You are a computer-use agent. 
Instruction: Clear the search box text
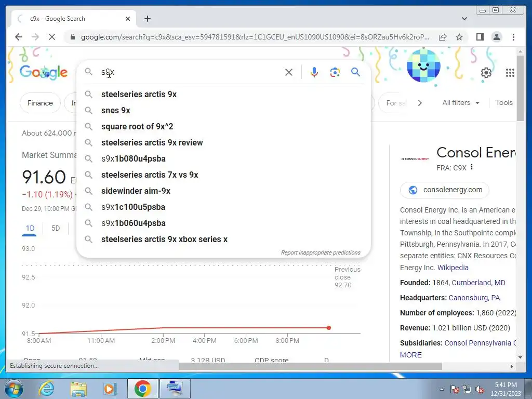coord(289,72)
